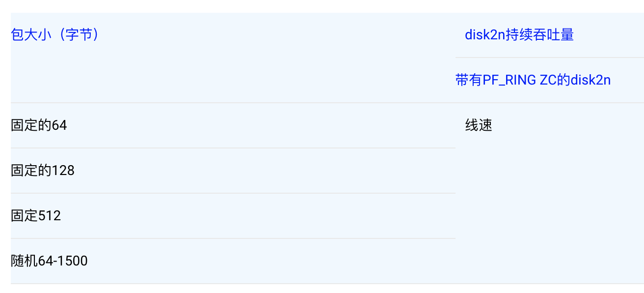644x293 pixels.
Task: Select the 随机64-1500 row label
Action: click(x=49, y=261)
